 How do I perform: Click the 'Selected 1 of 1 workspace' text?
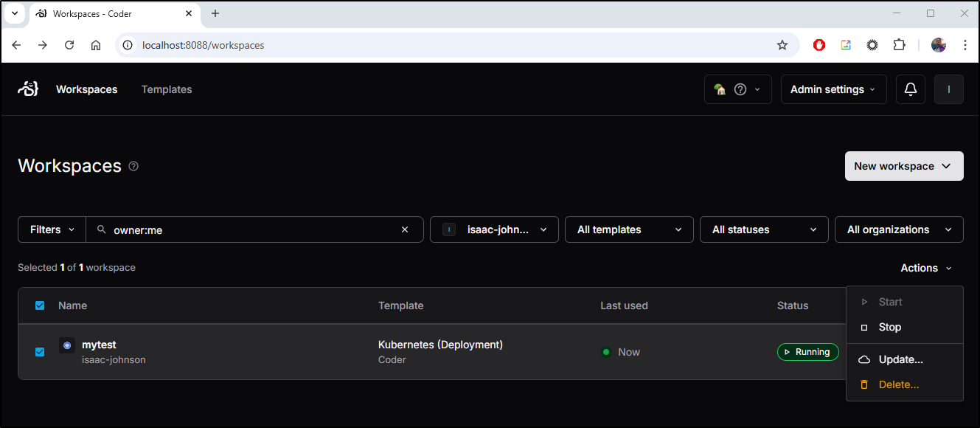(77, 267)
